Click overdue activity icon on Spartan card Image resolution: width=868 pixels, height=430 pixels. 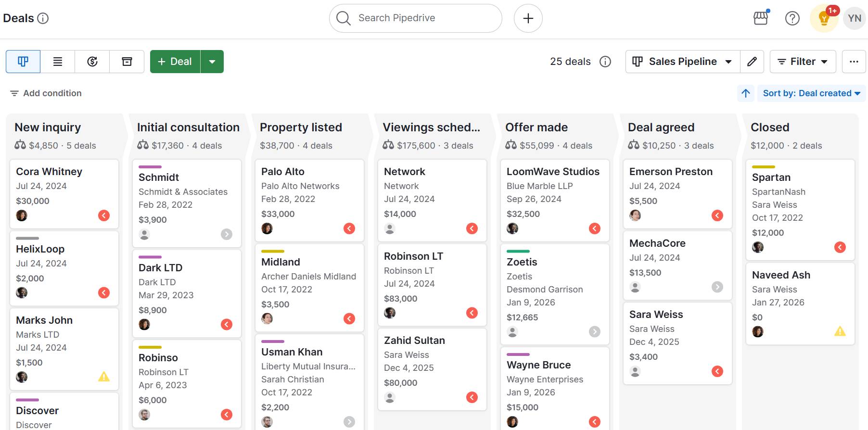(840, 247)
